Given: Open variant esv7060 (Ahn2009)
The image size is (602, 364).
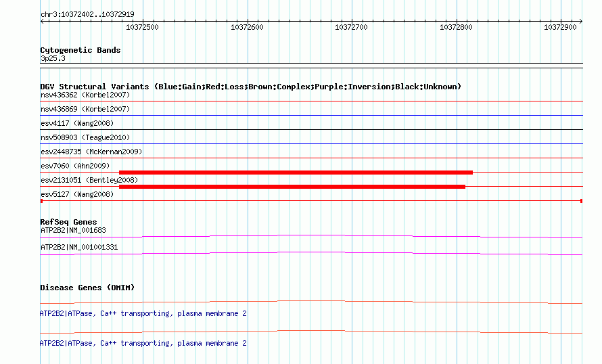Looking at the screenshot, I should tap(75, 166).
